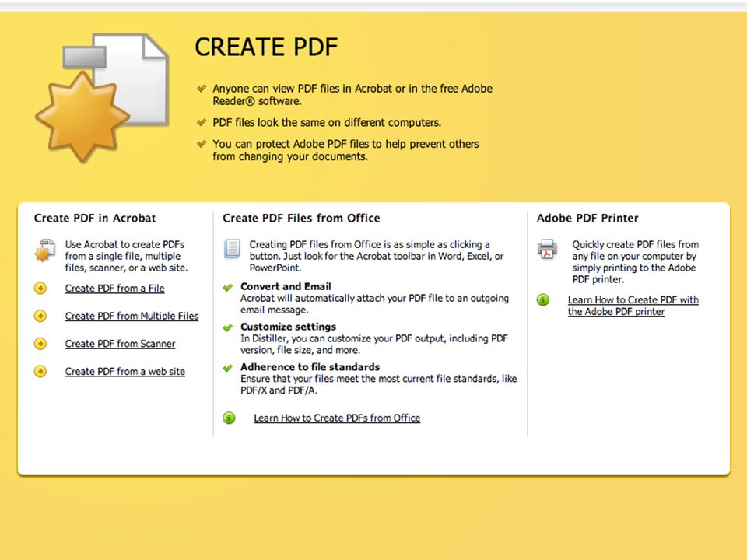Image resolution: width=747 pixels, height=560 pixels.
Task: Click the 'Create PDF in Acrobat' heading
Action: (95, 218)
